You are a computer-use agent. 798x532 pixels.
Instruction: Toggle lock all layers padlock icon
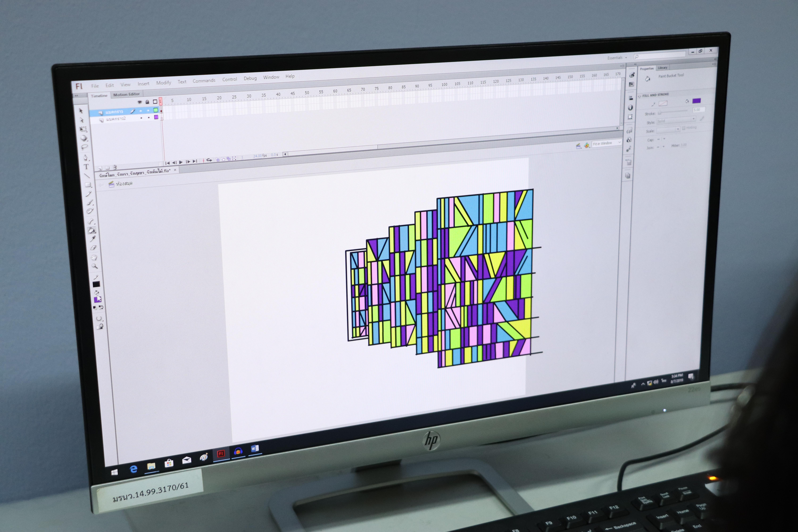[x=147, y=102]
